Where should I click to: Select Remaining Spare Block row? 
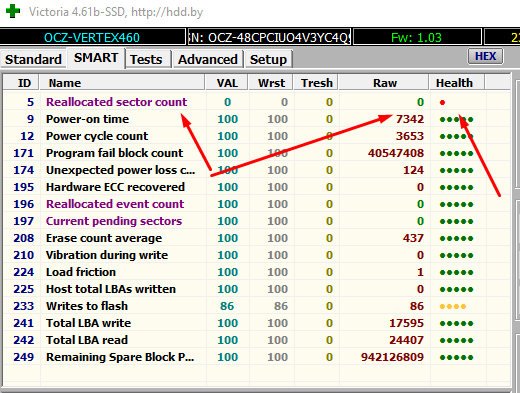257,357
